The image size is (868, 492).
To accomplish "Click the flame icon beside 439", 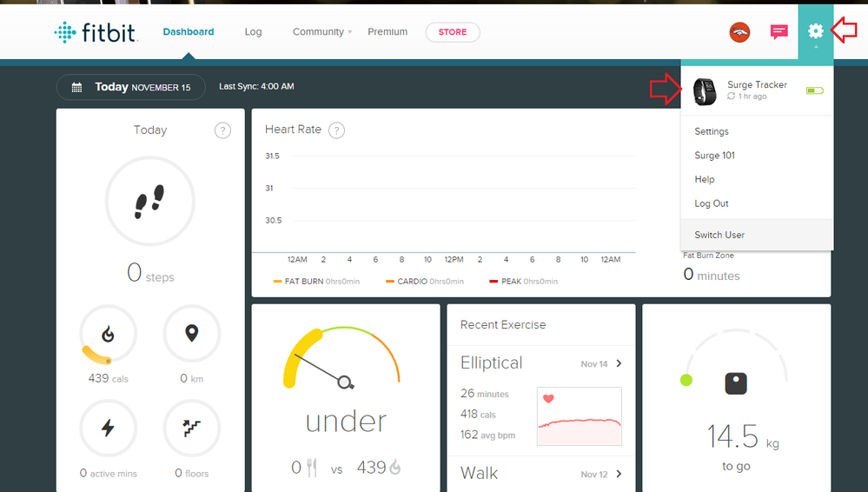I will [x=394, y=467].
